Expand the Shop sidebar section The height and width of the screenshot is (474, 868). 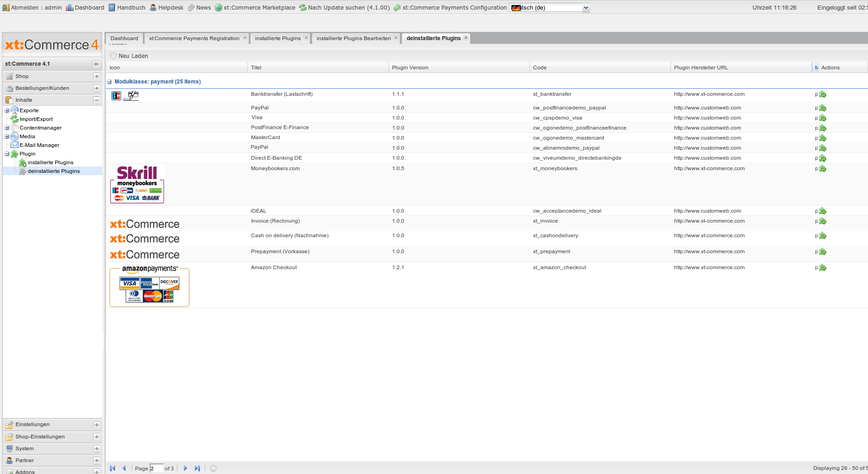[96, 76]
